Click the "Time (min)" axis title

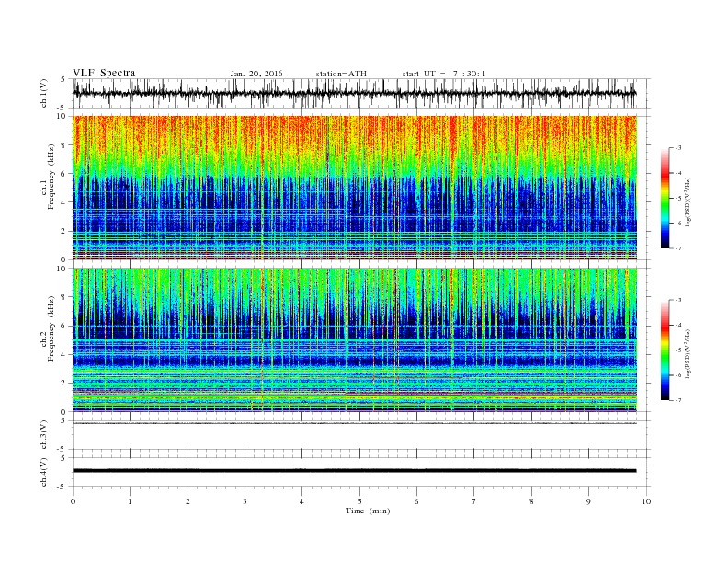[x=368, y=511]
